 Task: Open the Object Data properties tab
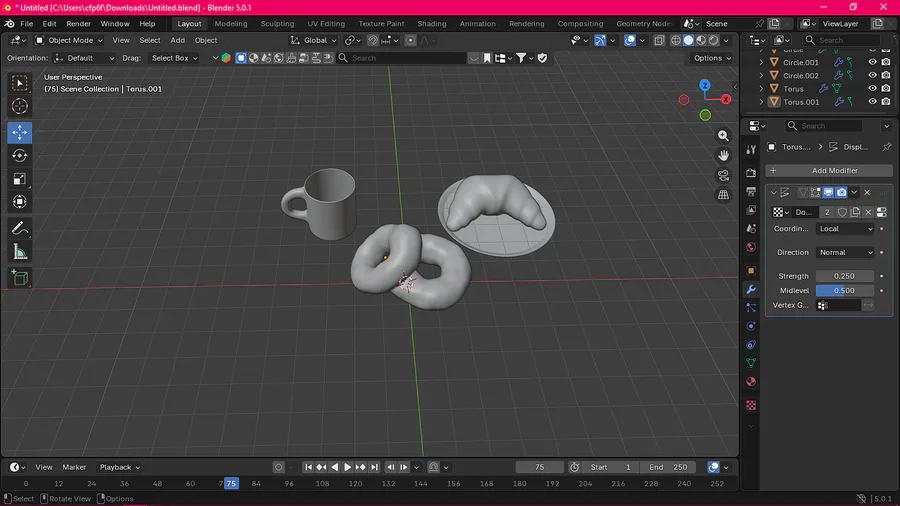tap(751, 363)
